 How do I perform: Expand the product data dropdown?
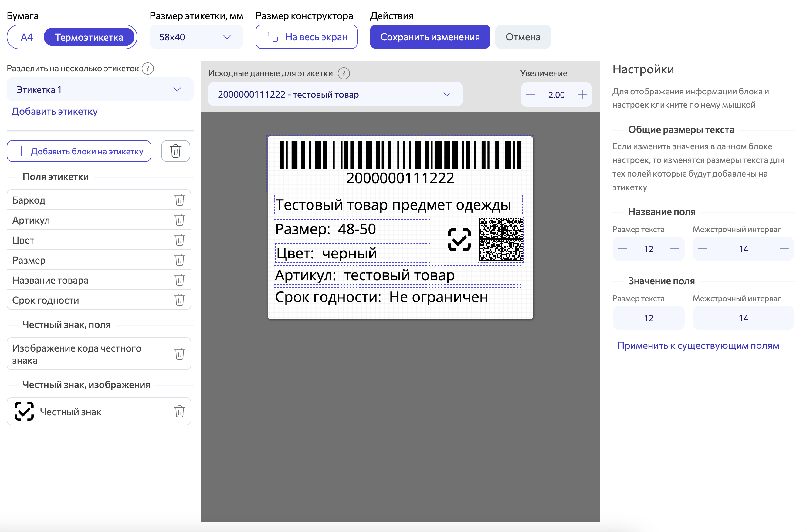(x=447, y=94)
